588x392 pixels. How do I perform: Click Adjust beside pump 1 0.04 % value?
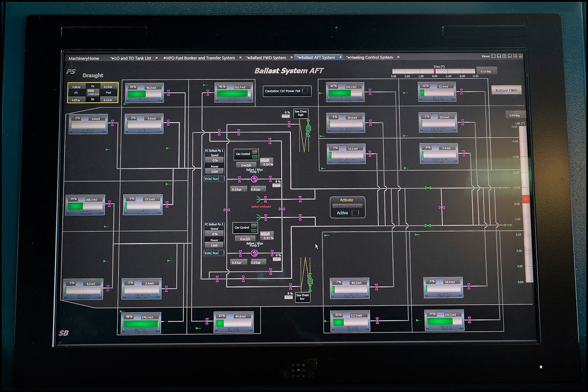click(x=265, y=160)
